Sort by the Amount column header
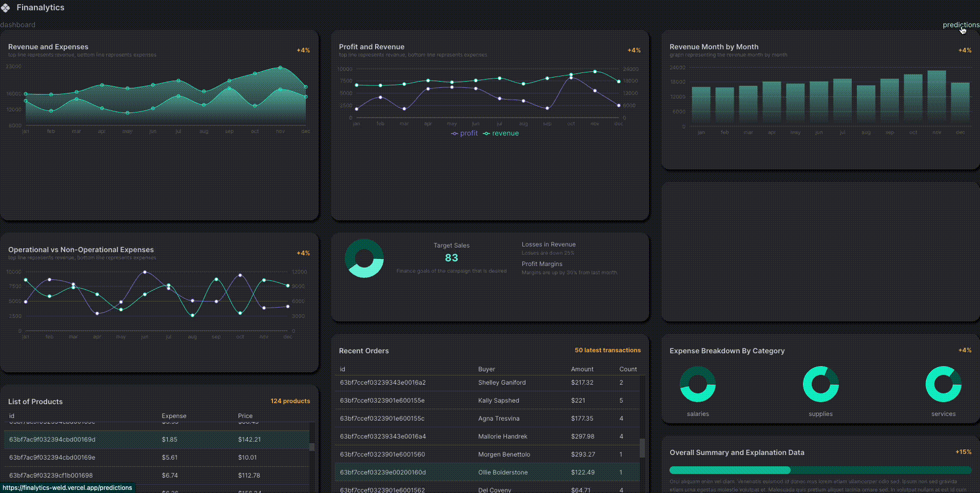Screen dimensions: 980x493 click(582, 369)
